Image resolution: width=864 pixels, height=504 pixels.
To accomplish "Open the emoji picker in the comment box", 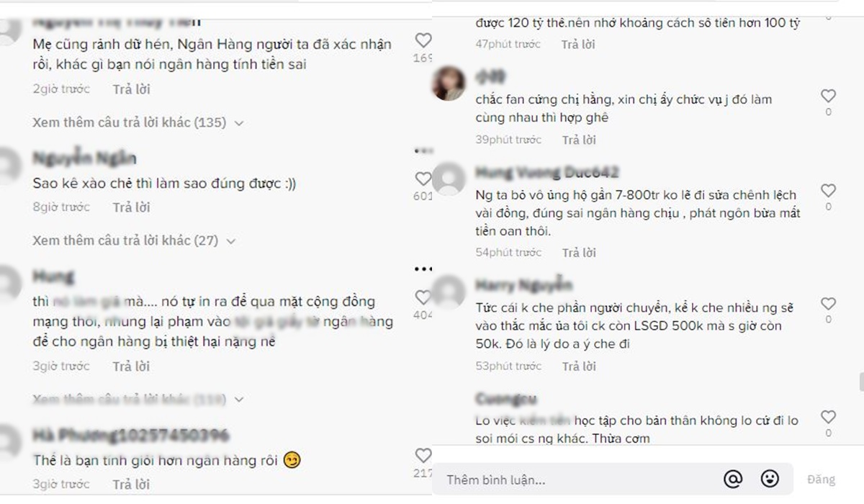I will tap(770, 479).
